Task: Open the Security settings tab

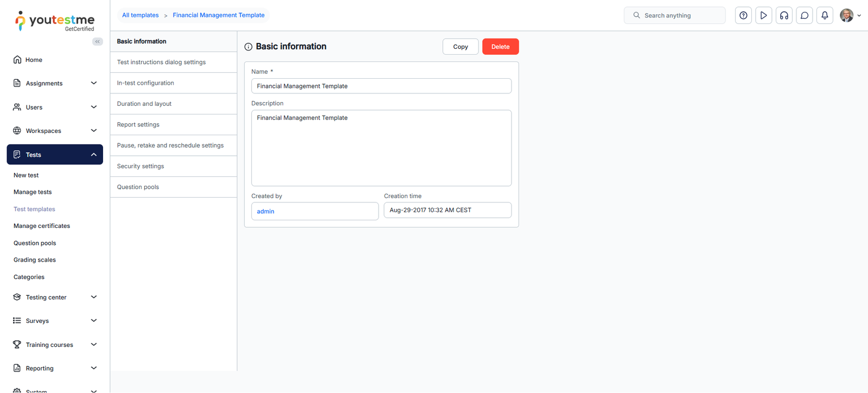Action: (141, 166)
